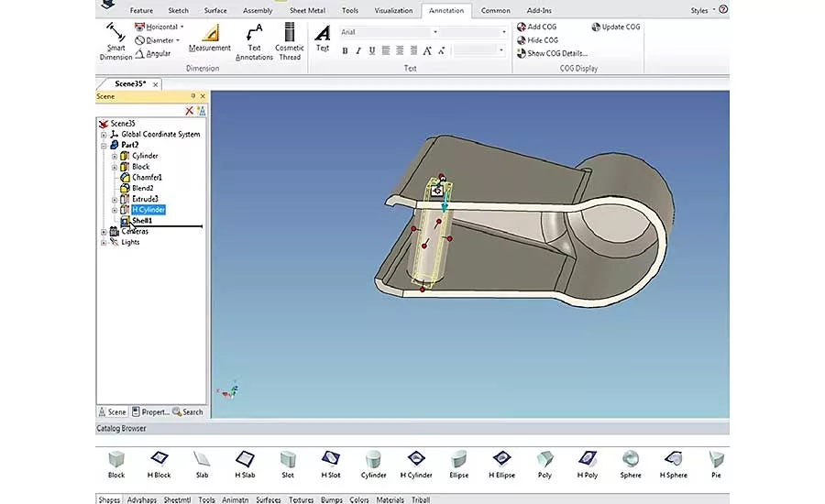Insert Text with the big A tool
Viewport: 825px width, 504px height.
click(x=323, y=38)
